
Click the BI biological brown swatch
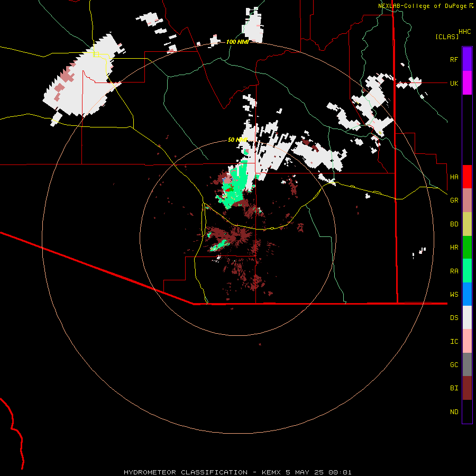[467, 388]
